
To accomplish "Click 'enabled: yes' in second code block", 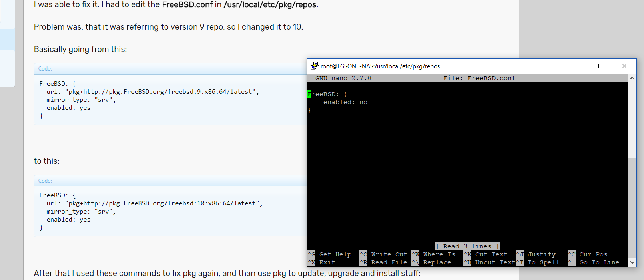I will (68, 220).
